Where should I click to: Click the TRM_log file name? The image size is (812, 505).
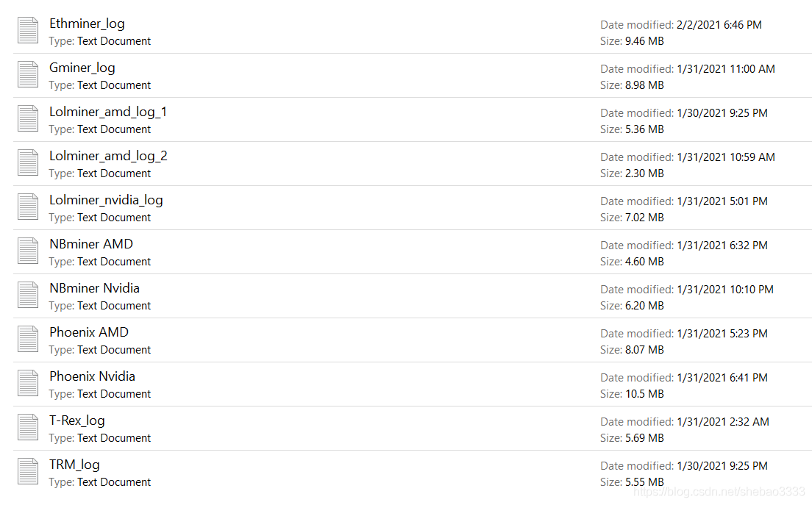(74, 465)
